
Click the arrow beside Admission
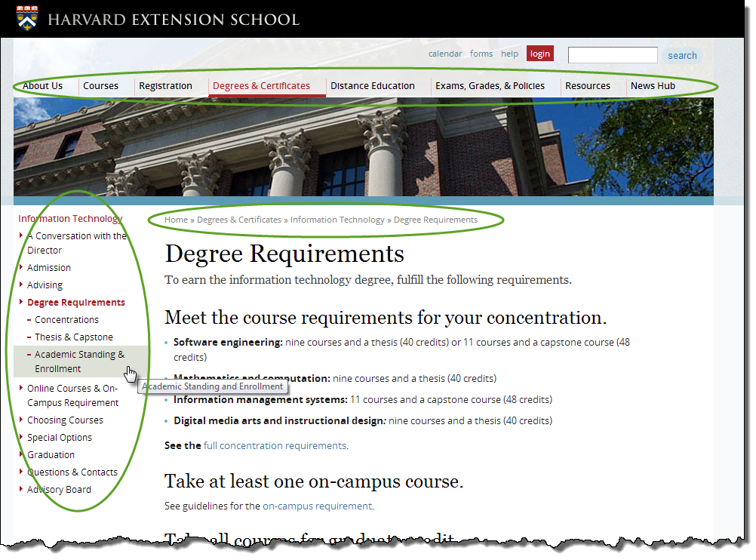pyautogui.click(x=20, y=266)
